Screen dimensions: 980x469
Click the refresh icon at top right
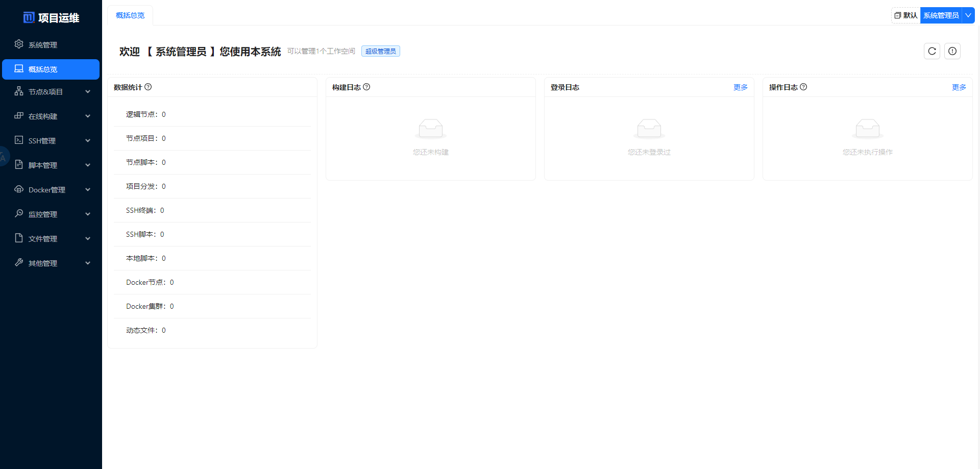coord(932,51)
